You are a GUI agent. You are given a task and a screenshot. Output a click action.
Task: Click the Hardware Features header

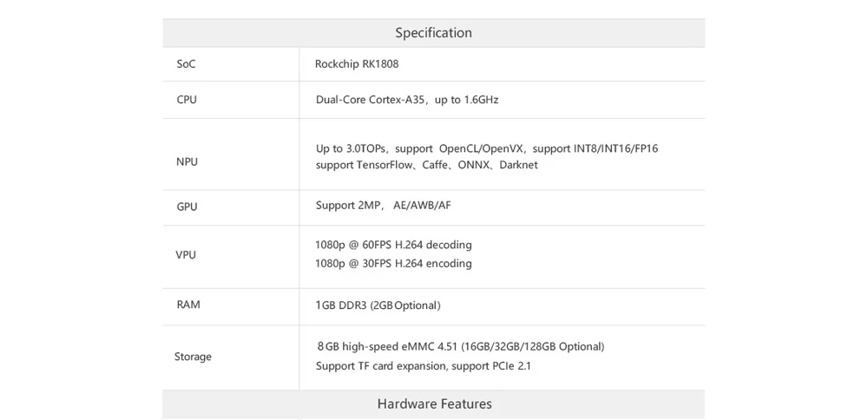[x=434, y=404]
